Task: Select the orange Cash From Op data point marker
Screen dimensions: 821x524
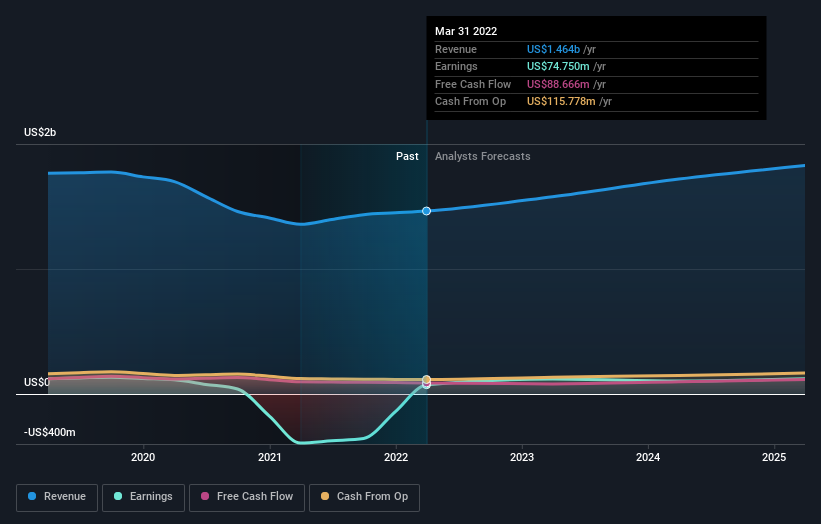Action: [x=427, y=380]
